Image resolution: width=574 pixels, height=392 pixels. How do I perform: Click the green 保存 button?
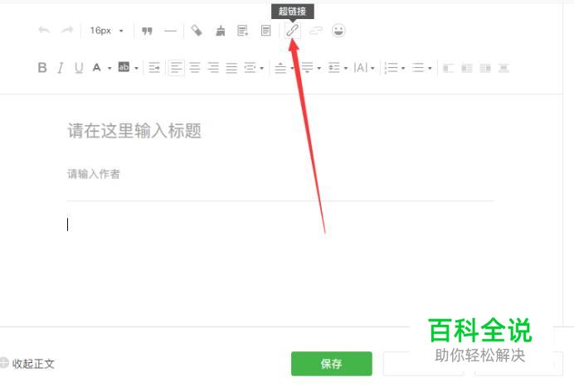point(332,364)
